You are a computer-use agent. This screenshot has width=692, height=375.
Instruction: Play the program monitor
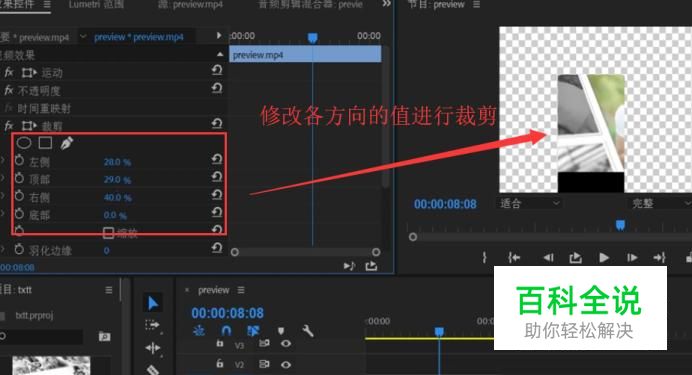[604, 258]
